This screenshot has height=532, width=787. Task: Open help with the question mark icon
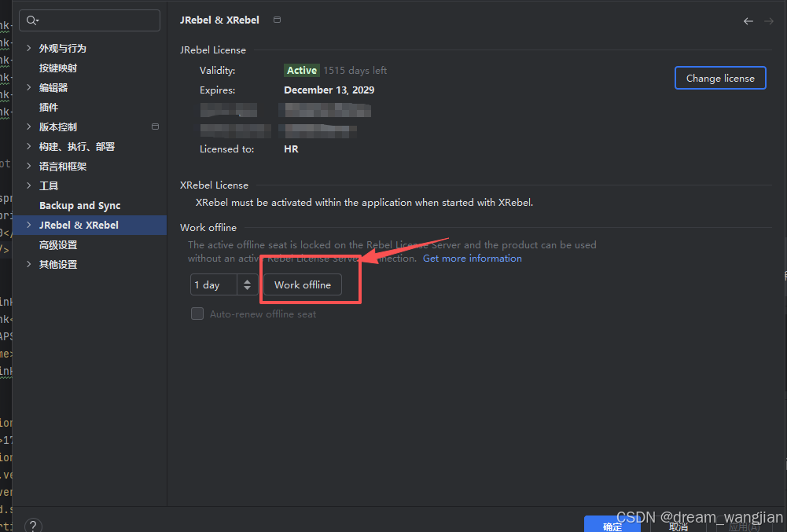pyautogui.click(x=33, y=526)
